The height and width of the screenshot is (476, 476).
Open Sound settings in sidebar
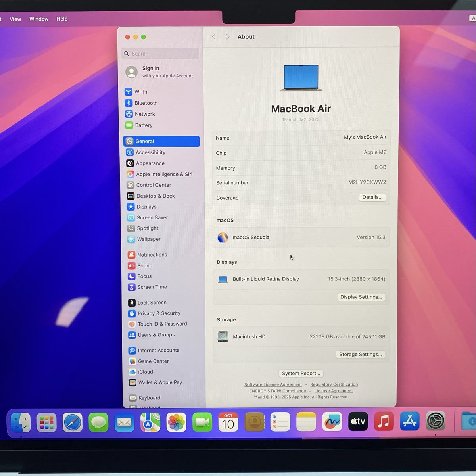coord(140,265)
